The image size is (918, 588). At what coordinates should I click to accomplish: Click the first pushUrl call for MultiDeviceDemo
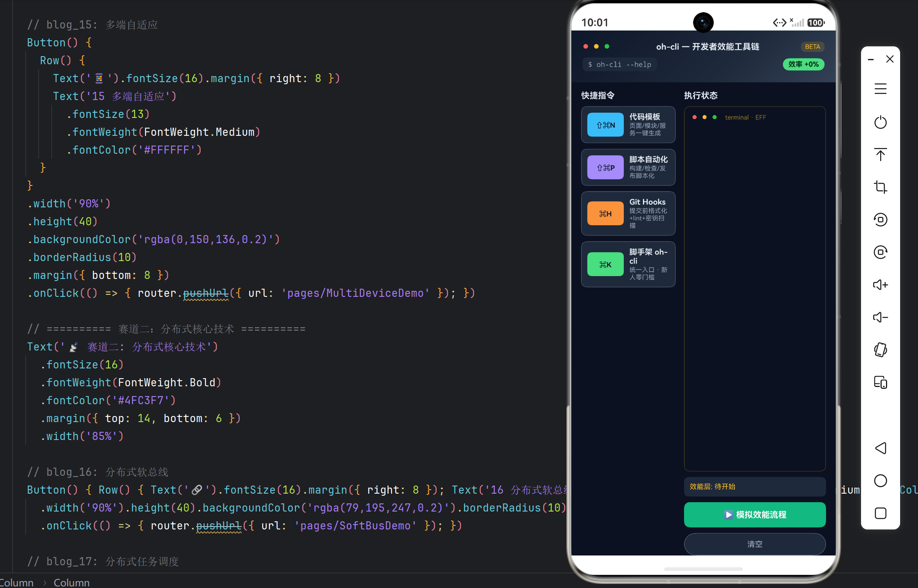click(x=205, y=293)
